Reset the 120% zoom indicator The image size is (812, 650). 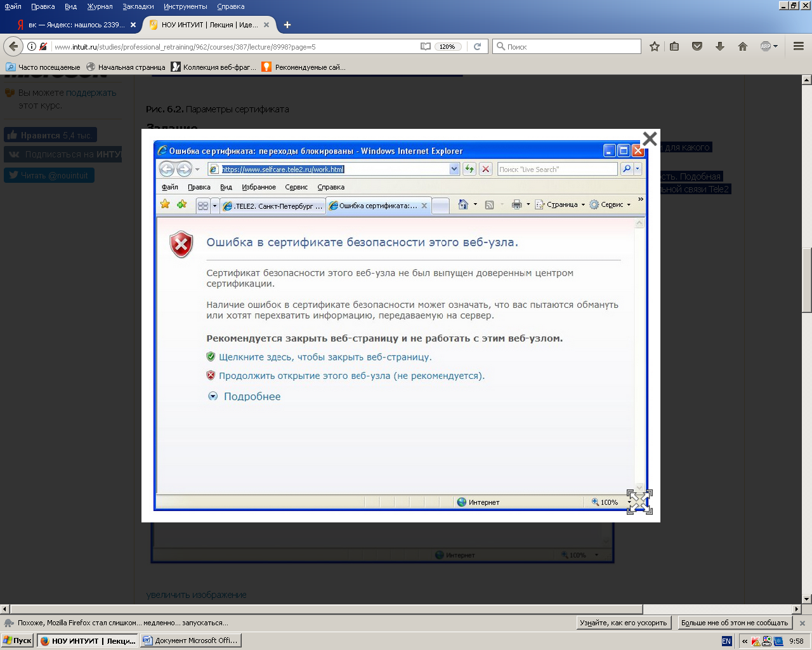pyautogui.click(x=447, y=46)
